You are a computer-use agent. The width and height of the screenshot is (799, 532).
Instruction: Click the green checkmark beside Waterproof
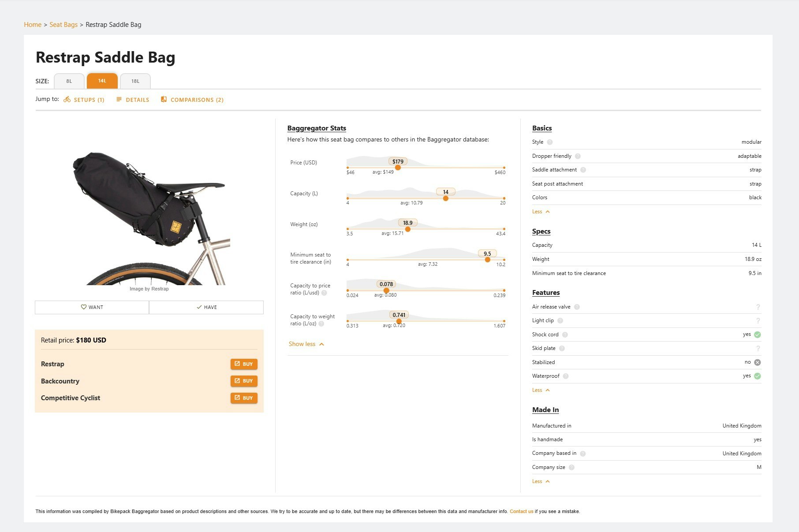point(758,376)
